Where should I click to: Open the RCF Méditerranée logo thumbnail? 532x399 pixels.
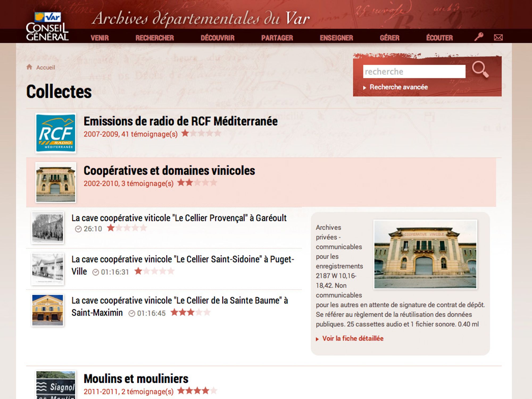click(56, 133)
